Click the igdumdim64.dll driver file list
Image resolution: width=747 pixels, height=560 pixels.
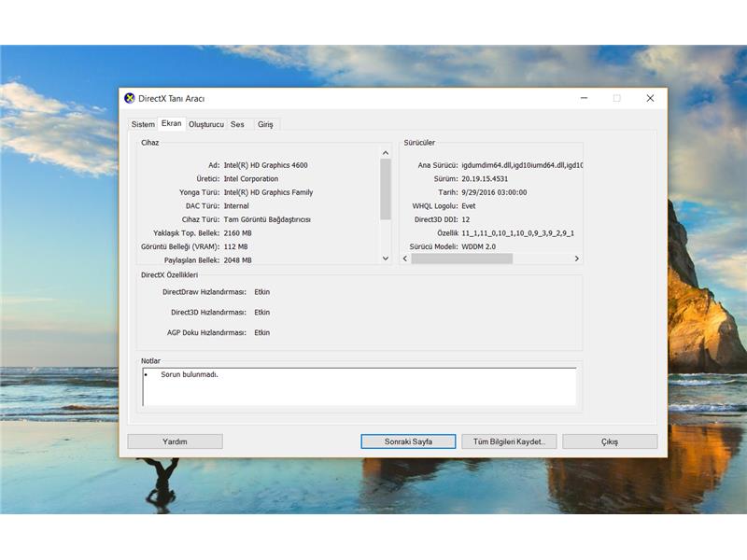[522, 165]
